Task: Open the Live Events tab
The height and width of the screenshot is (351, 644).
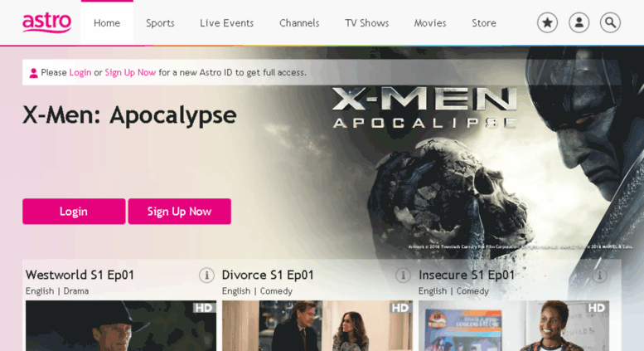Action: [x=227, y=23]
